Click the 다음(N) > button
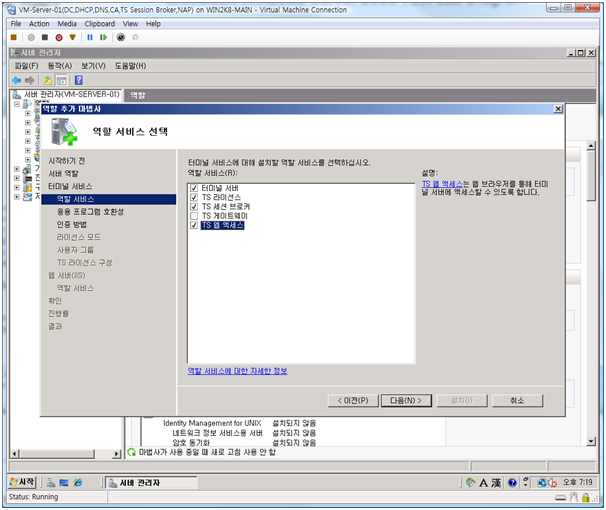Image resolution: width=606 pixels, height=510 pixels. [406, 401]
